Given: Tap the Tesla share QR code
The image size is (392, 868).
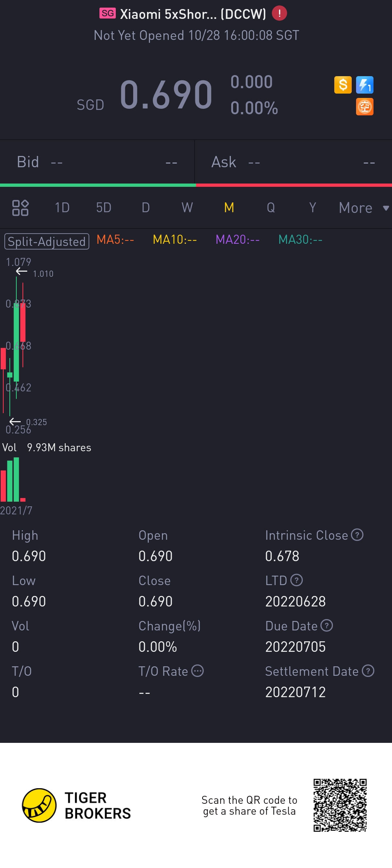Looking at the screenshot, I should pyautogui.click(x=340, y=805).
